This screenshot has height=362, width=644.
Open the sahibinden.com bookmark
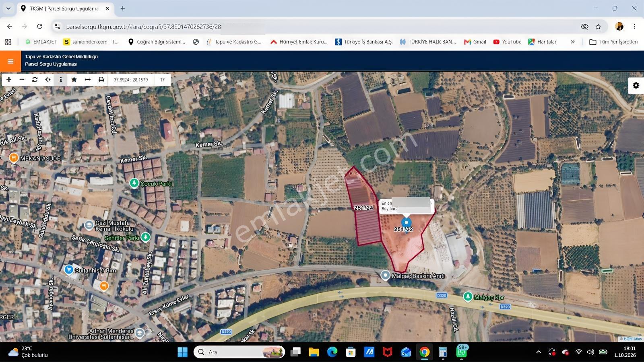[91, 42]
